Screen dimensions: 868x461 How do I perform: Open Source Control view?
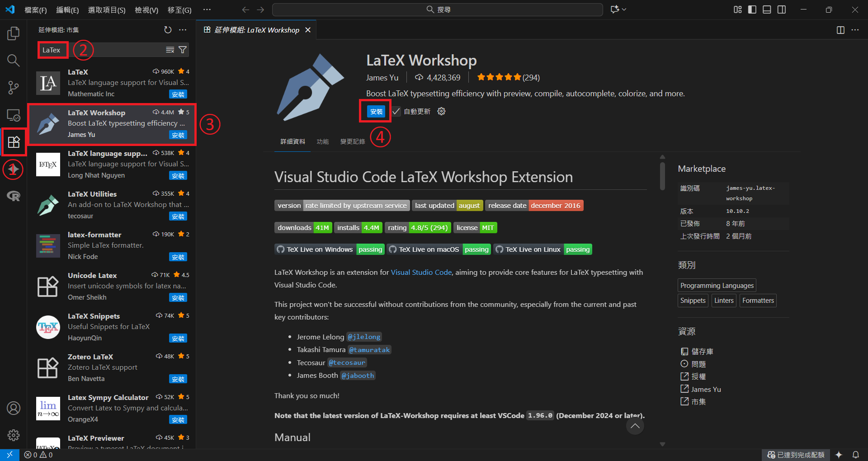pyautogui.click(x=14, y=88)
